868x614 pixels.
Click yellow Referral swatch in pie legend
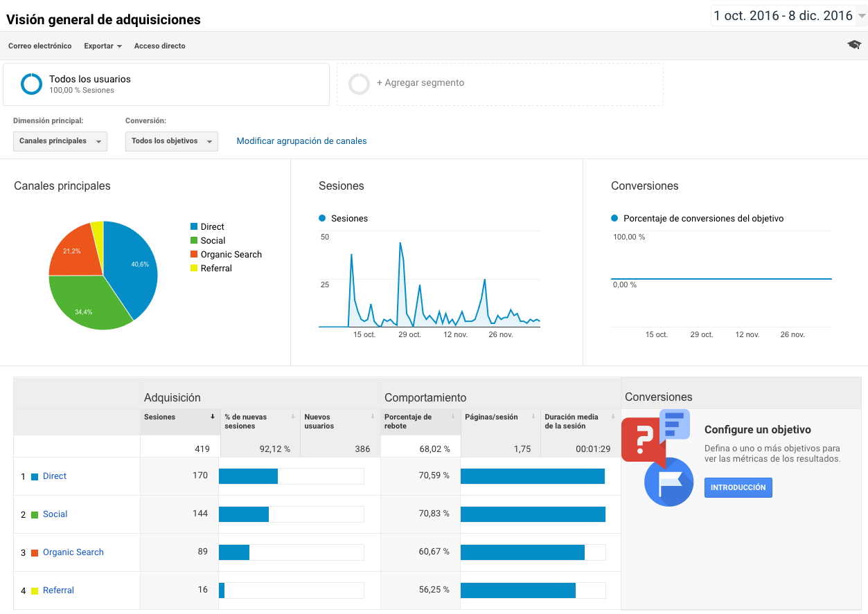click(194, 269)
